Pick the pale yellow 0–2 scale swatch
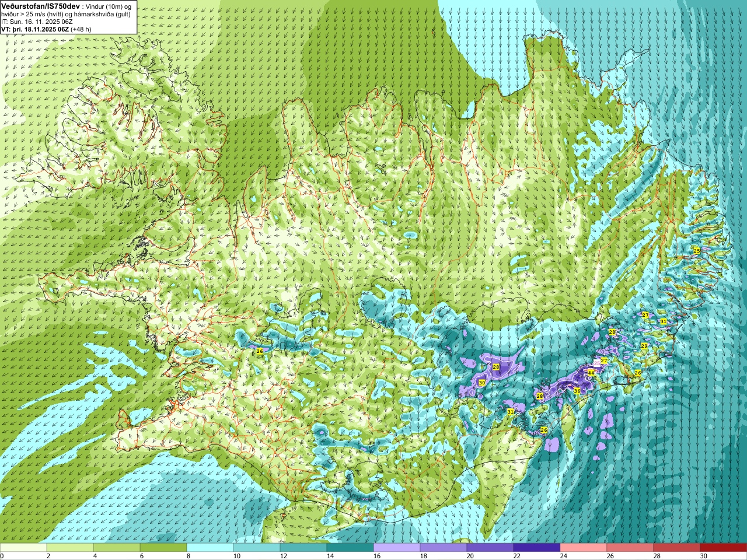 pos(23,548)
